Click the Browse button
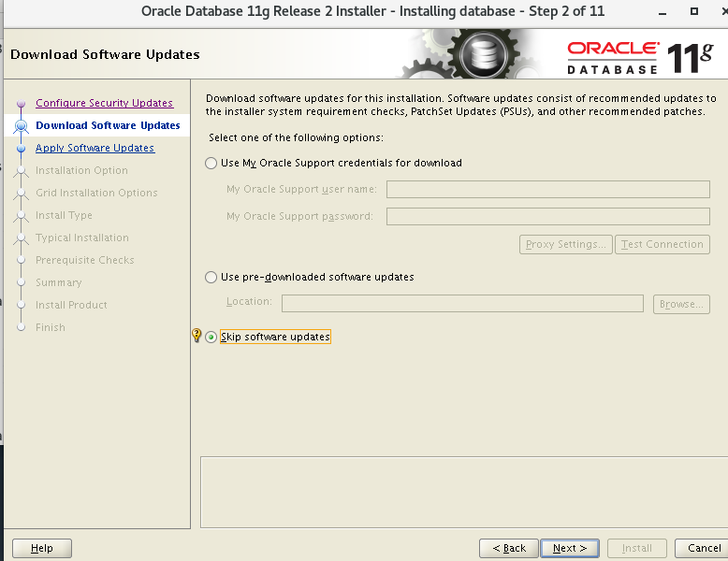The height and width of the screenshot is (561, 728). click(681, 305)
